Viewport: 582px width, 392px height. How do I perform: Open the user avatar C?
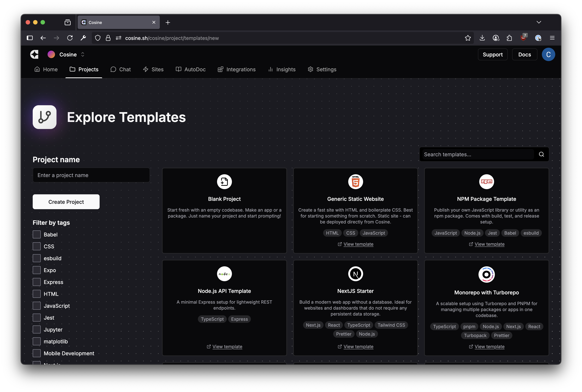pos(548,55)
